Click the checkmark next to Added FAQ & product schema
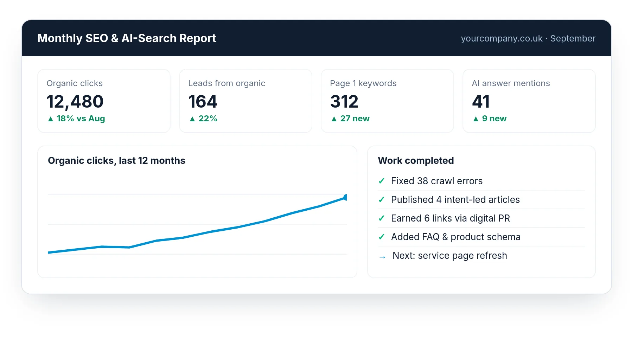644x339 pixels. pos(382,237)
